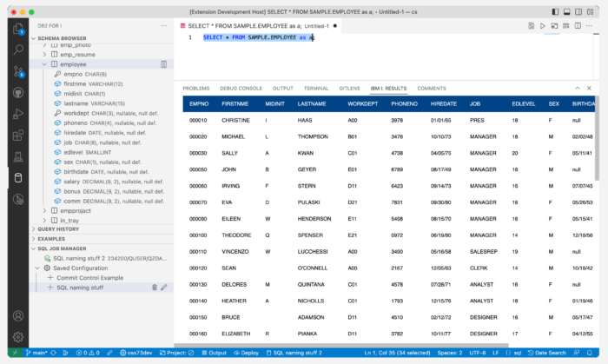Switch to the Comments tab
The image size is (608, 364).
(x=431, y=89)
